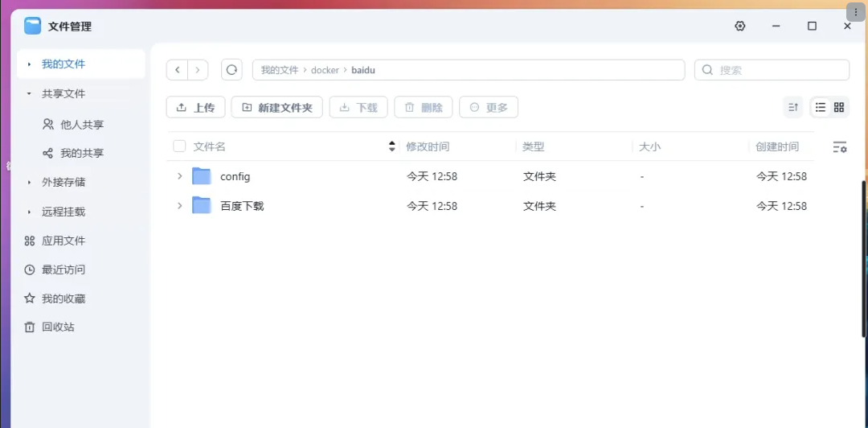
Task: Click the config folder icon
Action: (x=202, y=176)
